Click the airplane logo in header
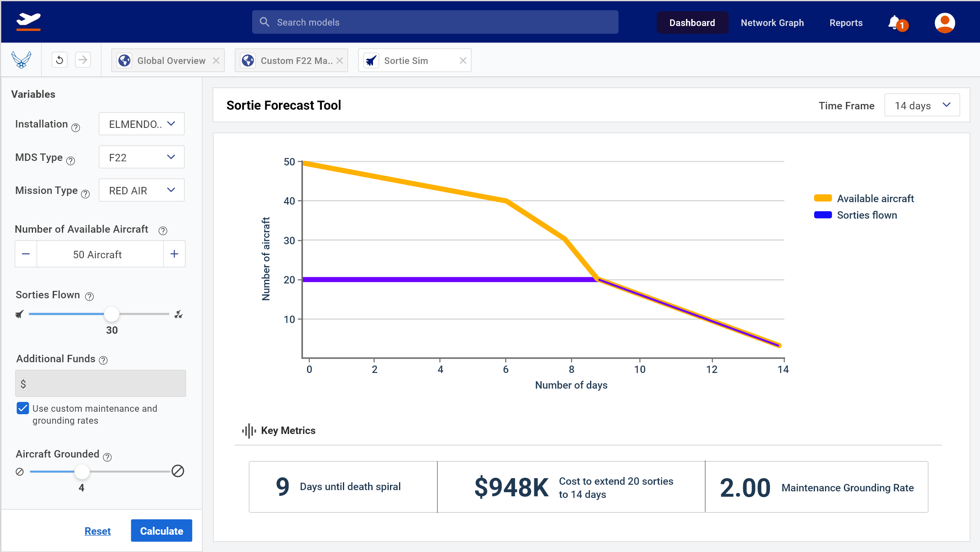 tap(28, 21)
